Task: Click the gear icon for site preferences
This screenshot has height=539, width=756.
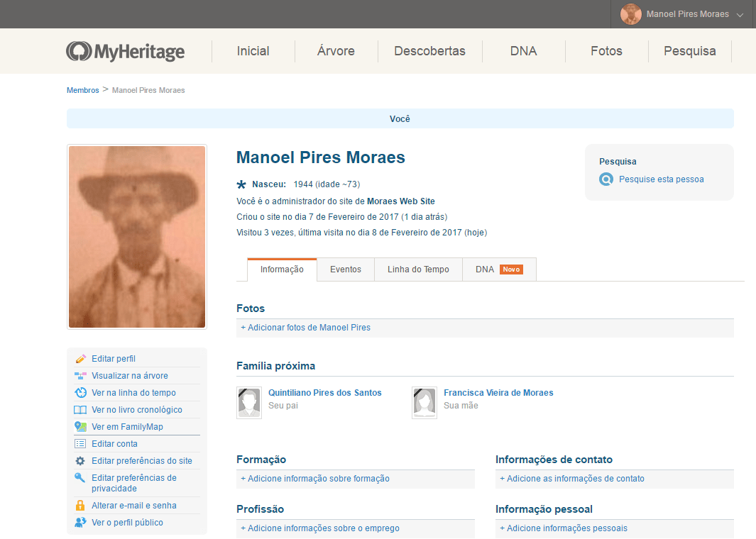Action: pos(80,461)
